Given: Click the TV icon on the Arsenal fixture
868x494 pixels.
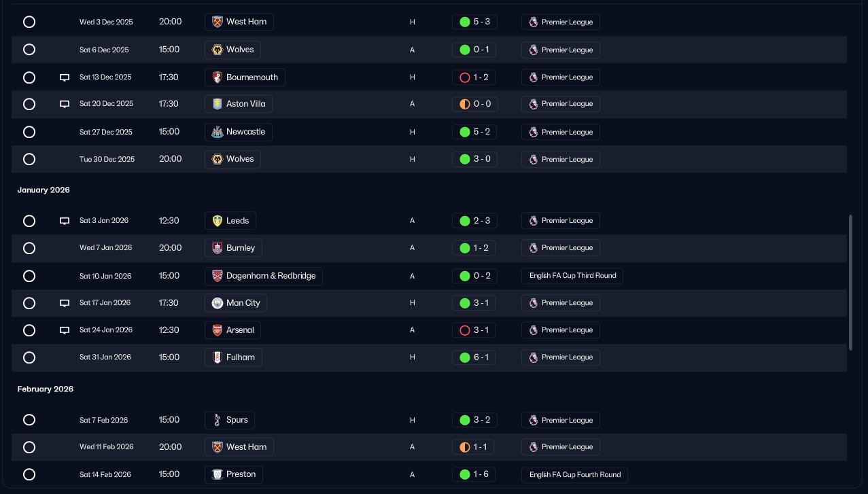Looking at the screenshot, I should pos(65,330).
